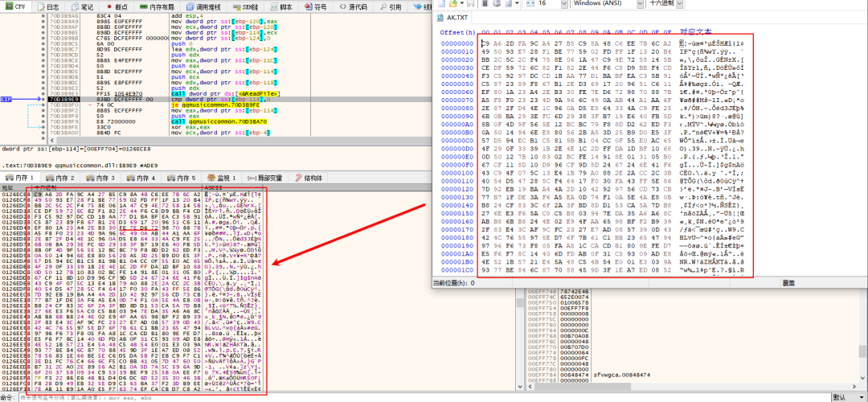Screen dimensions: 868x402
Task: Open the 局部变量 (Locals) tab
Action: coord(265,178)
